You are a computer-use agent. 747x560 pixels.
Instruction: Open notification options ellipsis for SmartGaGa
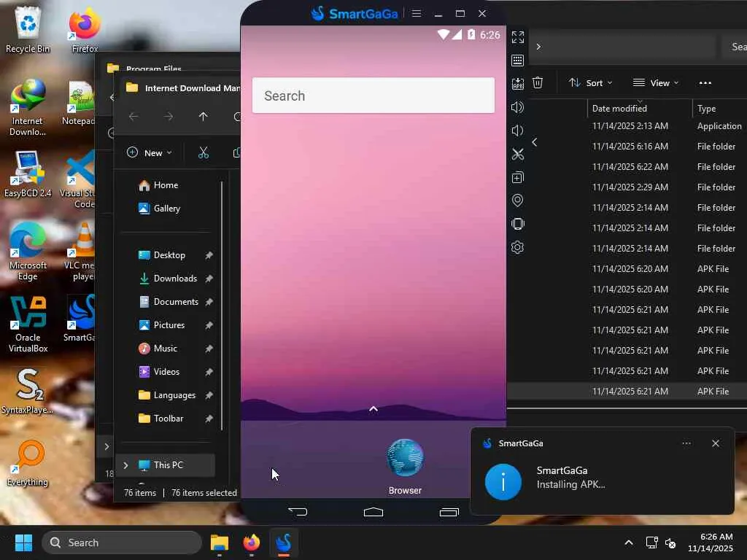686,443
